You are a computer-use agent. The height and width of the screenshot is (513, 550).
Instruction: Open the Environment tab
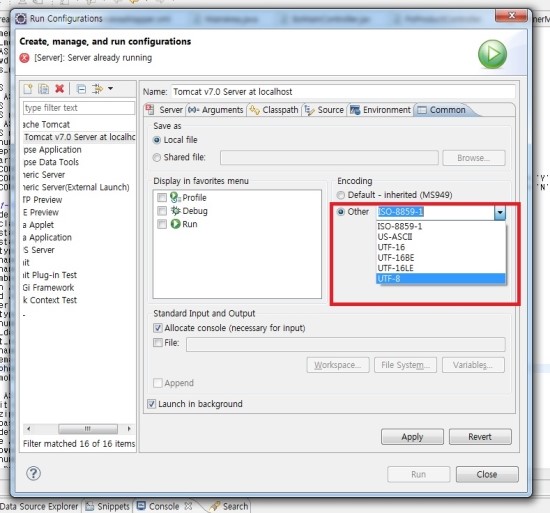(381, 110)
